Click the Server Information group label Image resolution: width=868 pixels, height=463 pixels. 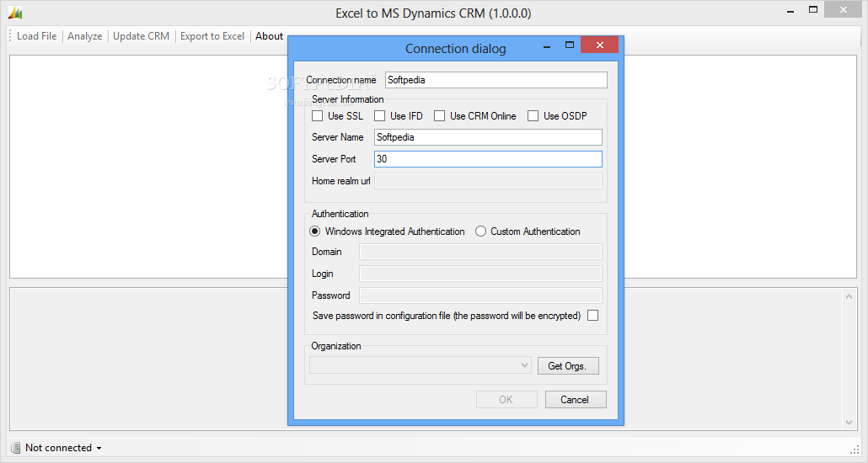(x=348, y=99)
